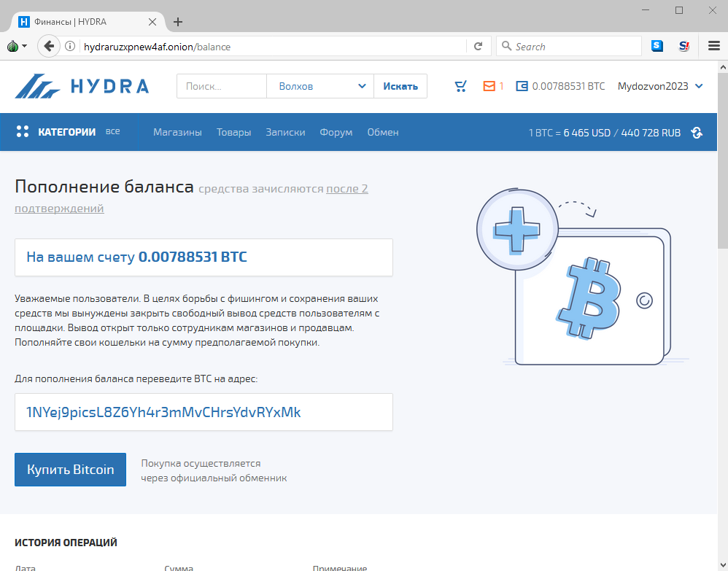Click the red S! extension icon
728x571 pixels.
point(684,46)
